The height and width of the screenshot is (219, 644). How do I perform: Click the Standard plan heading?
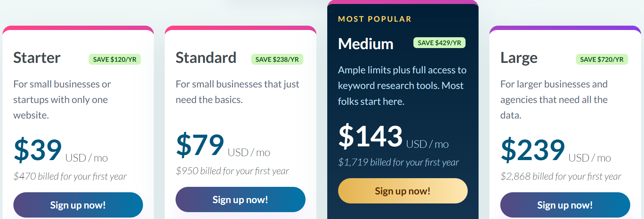tap(206, 58)
